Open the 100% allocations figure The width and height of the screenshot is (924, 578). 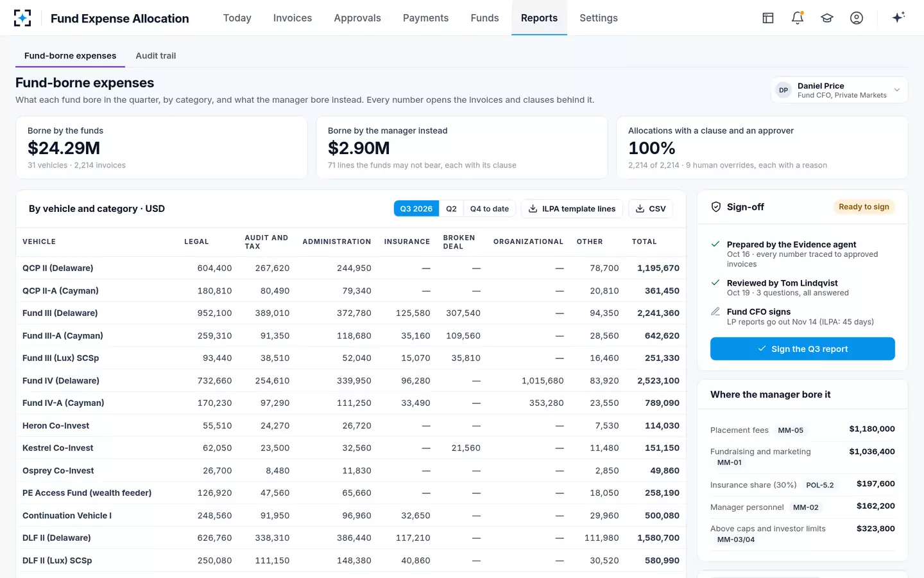point(652,148)
